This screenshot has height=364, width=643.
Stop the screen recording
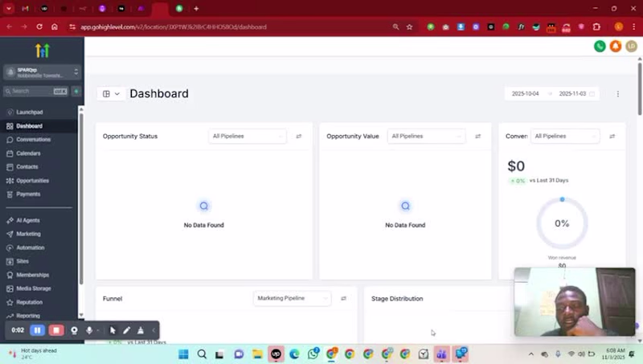56,330
